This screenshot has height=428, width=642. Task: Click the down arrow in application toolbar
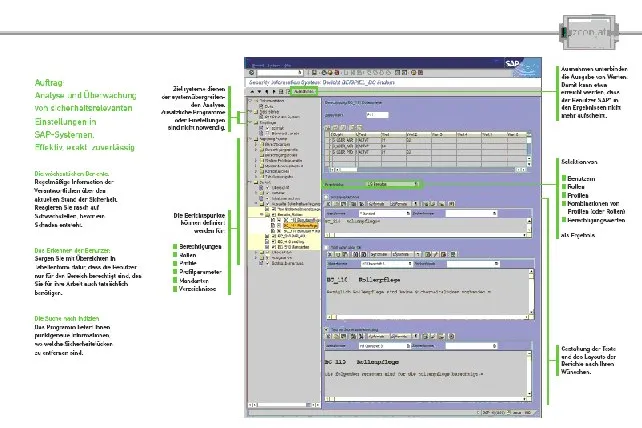(259, 91)
